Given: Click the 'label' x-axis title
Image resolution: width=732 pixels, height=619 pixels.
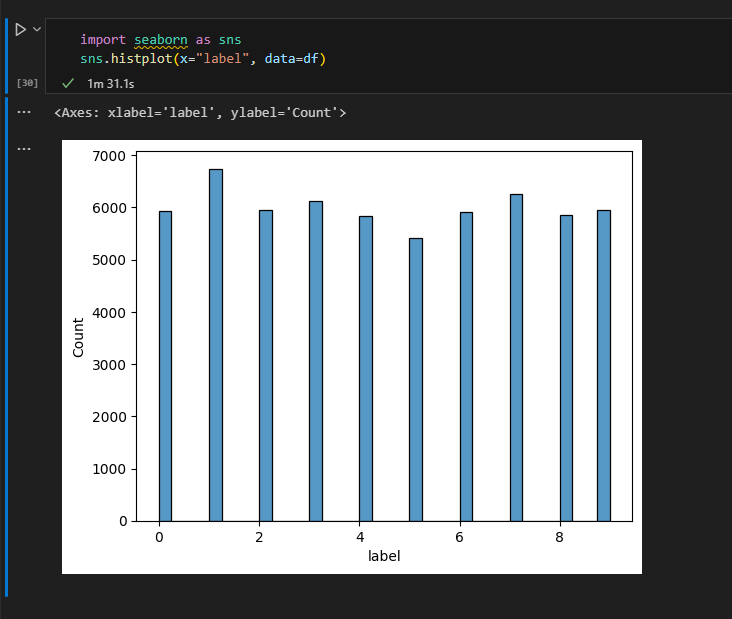Looking at the screenshot, I should (x=384, y=556).
